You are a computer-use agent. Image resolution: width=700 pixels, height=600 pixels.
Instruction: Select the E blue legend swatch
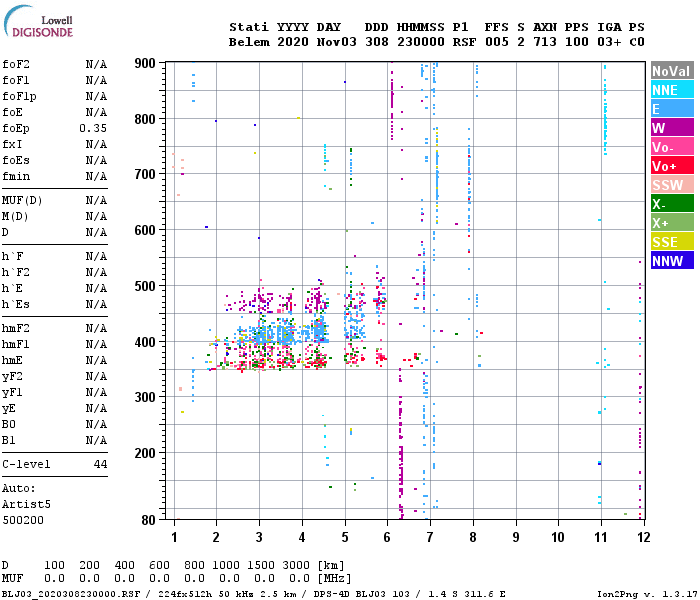click(672, 109)
